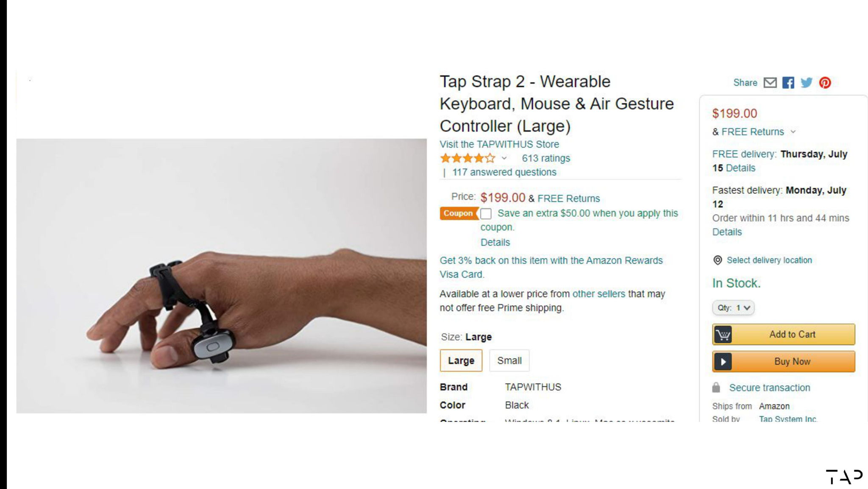
Task: Click Buy Now
Action: (x=784, y=361)
